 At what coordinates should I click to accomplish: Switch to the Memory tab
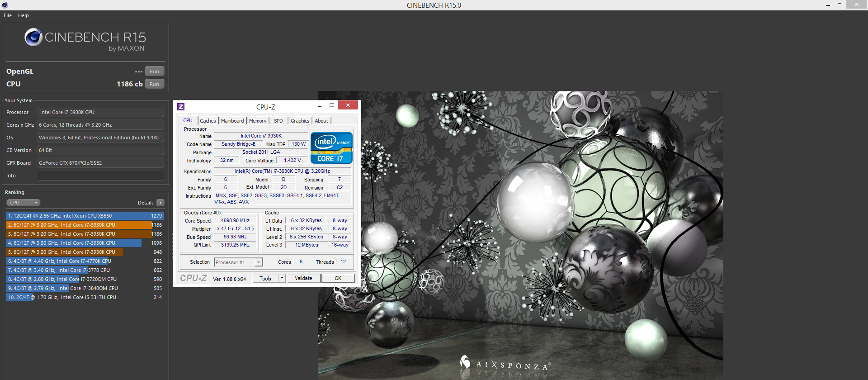tap(258, 121)
